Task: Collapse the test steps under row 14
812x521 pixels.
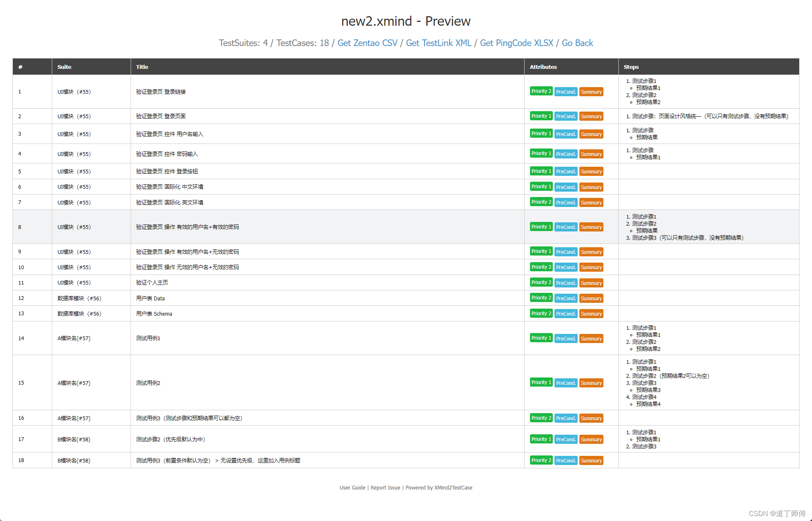Action: (664, 338)
